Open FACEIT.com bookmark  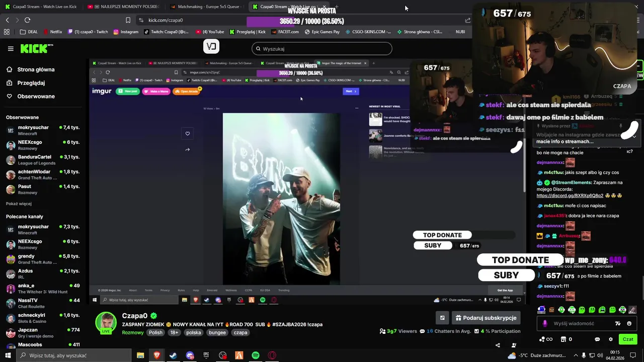[x=285, y=32]
